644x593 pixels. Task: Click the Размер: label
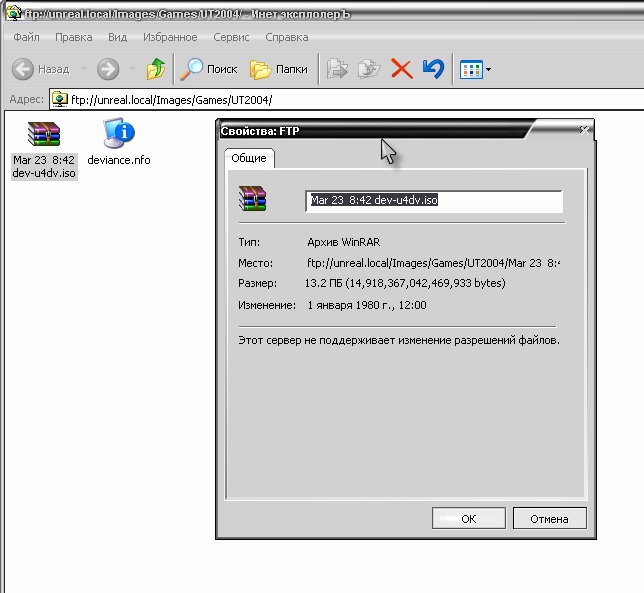(258, 283)
